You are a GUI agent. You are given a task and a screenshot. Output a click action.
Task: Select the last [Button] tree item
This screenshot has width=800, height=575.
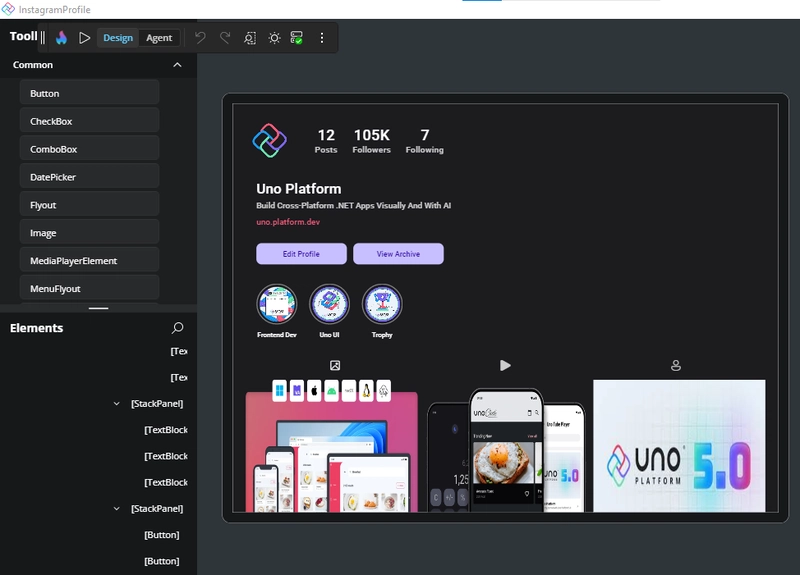[x=162, y=561]
